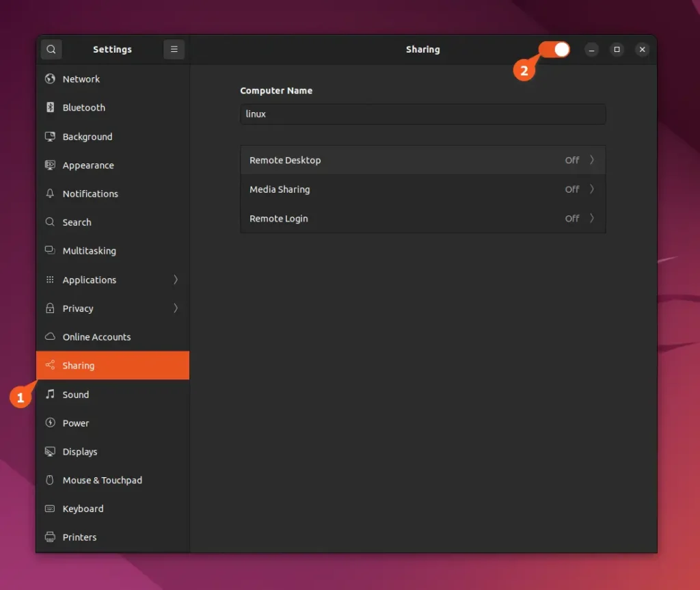Open Keyboard settings via its icon

click(50, 509)
